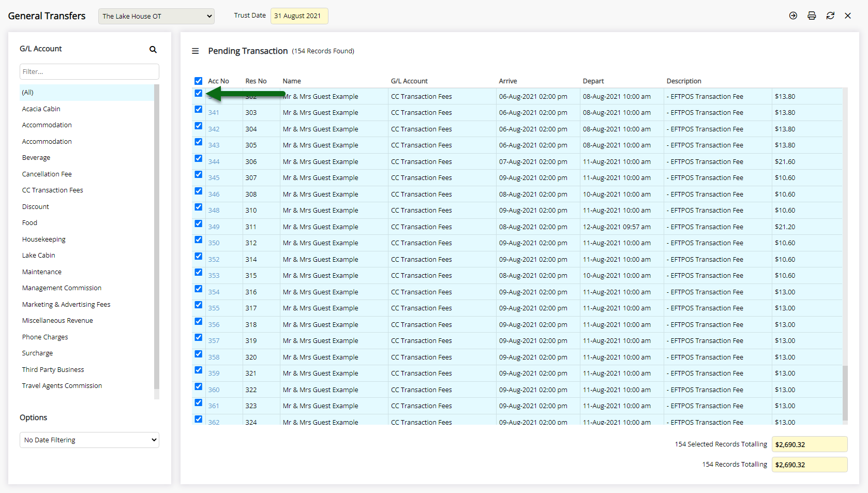Open the Pending Transaction hamburger menu
The height and width of the screenshot is (493, 868).
(195, 51)
